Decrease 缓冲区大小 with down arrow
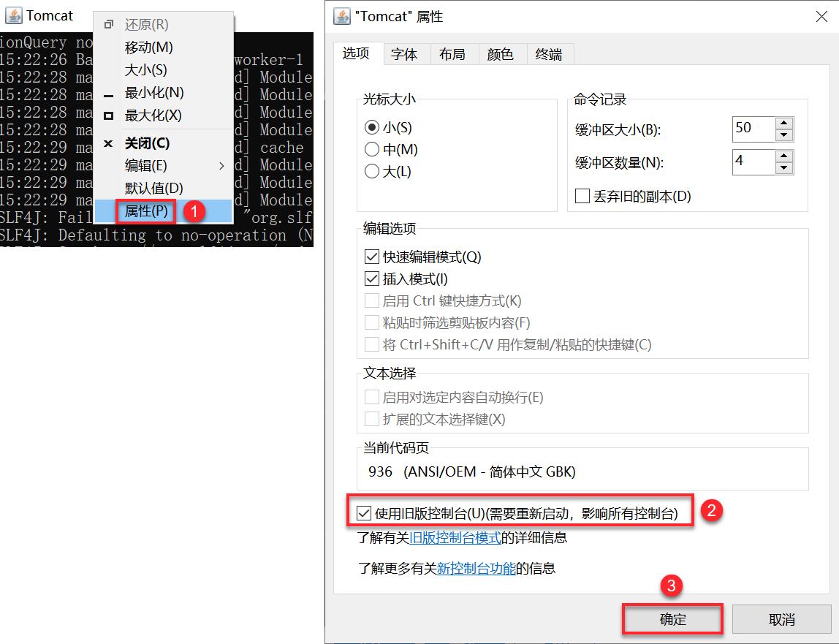 [784, 135]
